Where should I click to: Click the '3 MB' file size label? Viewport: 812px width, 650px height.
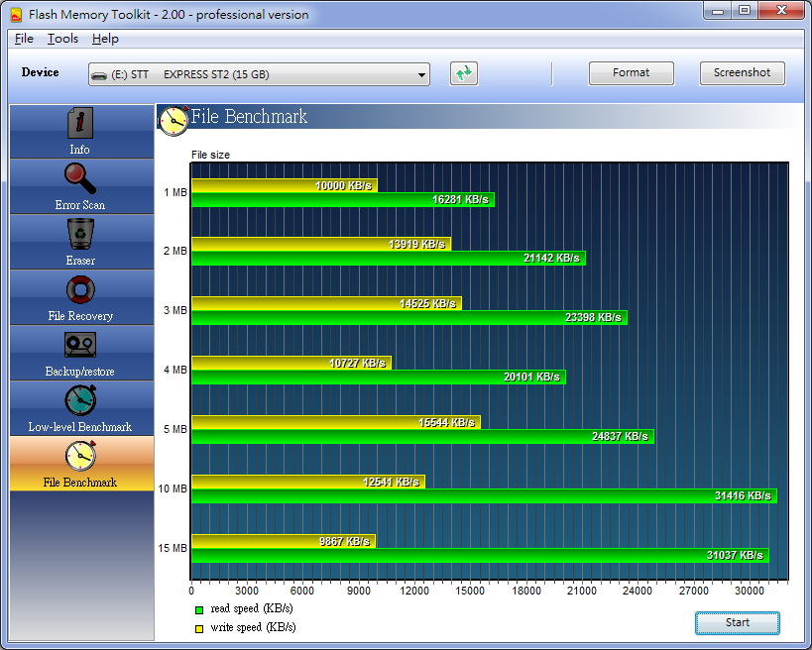175,310
